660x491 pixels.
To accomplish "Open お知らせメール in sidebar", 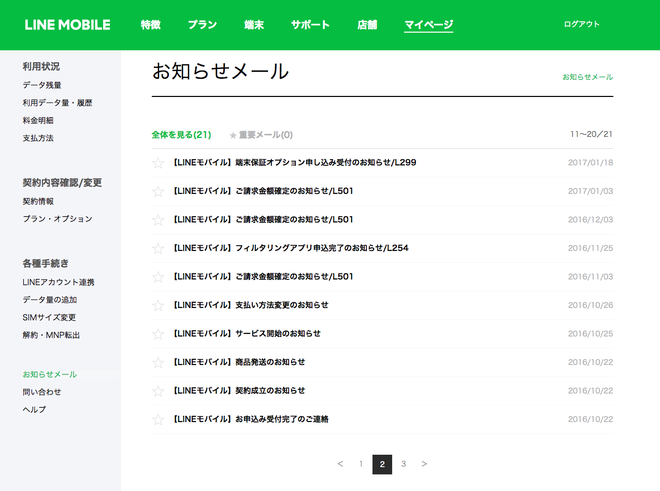I will (x=50, y=374).
